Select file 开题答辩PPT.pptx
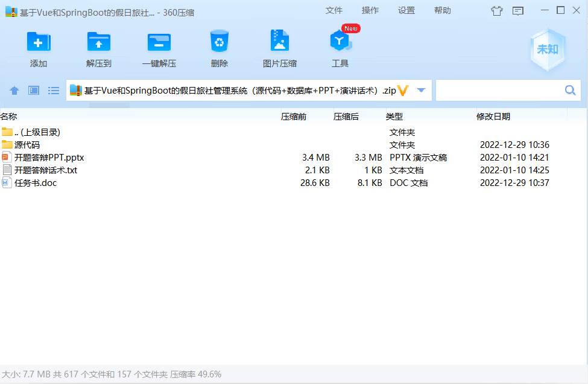This screenshot has height=384, width=588. click(x=294, y=158)
